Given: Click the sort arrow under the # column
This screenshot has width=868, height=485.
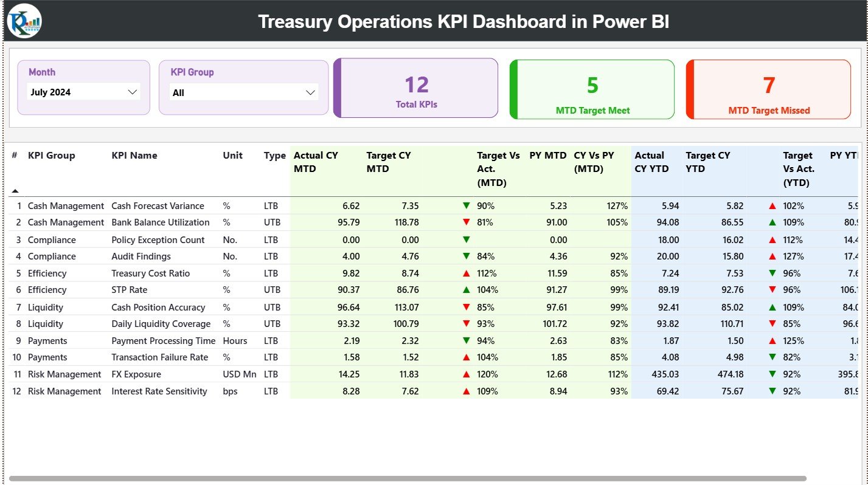Looking at the screenshot, I should [13, 190].
